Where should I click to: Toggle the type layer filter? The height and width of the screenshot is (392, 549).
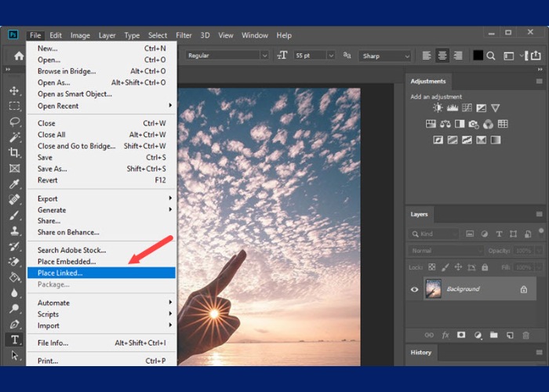pyautogui.click(x=499, y=234)
